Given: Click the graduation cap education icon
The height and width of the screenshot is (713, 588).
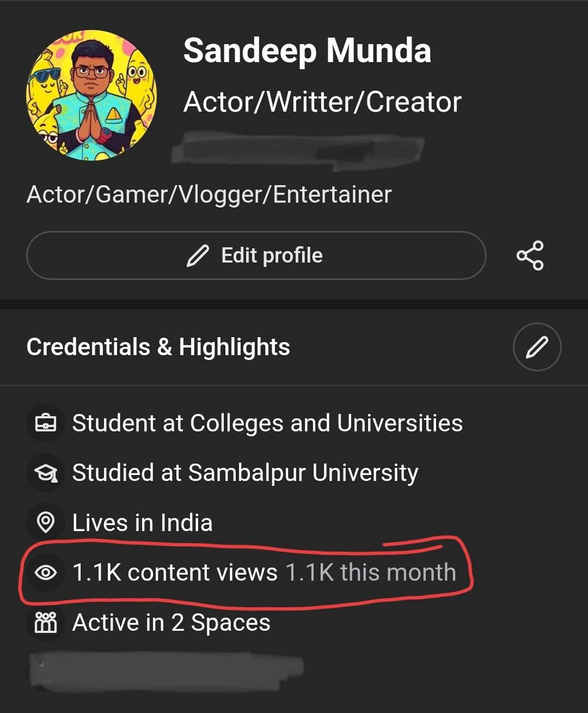Looking at the screenshot, I should click(46, 473).
